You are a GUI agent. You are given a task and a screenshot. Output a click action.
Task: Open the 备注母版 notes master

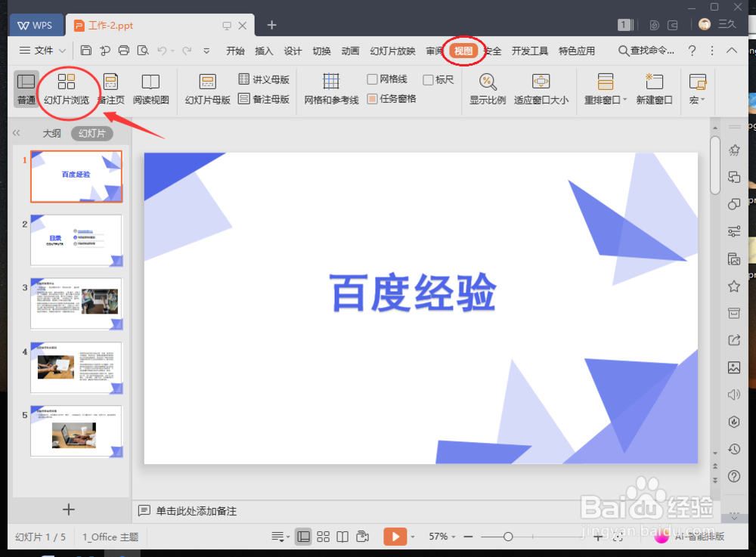(x=264, y=99)
